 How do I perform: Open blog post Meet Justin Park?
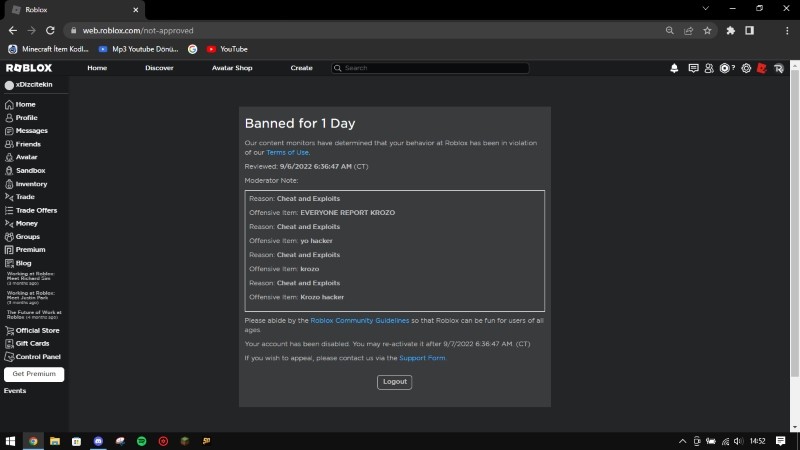pyautogui.click(x=31, y=297)
